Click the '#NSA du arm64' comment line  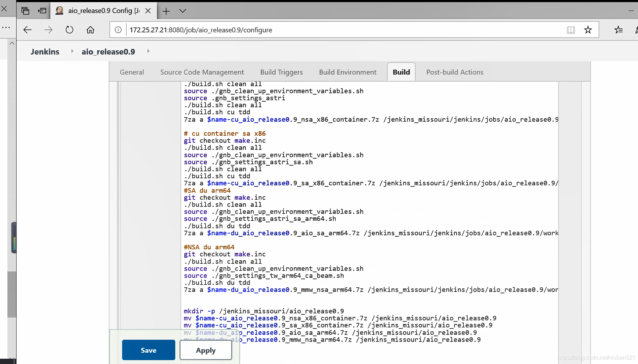(209, 247)
